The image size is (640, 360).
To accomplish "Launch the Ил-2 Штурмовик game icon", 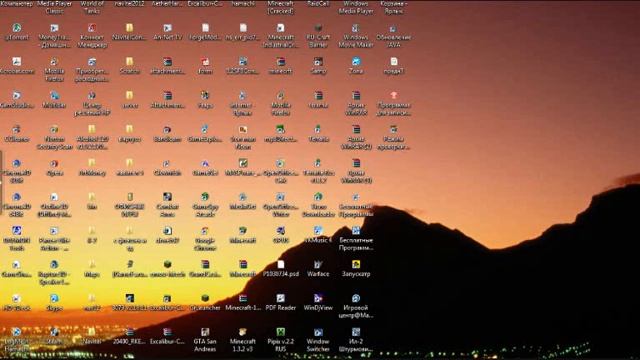I will click(x=356, y=332).
